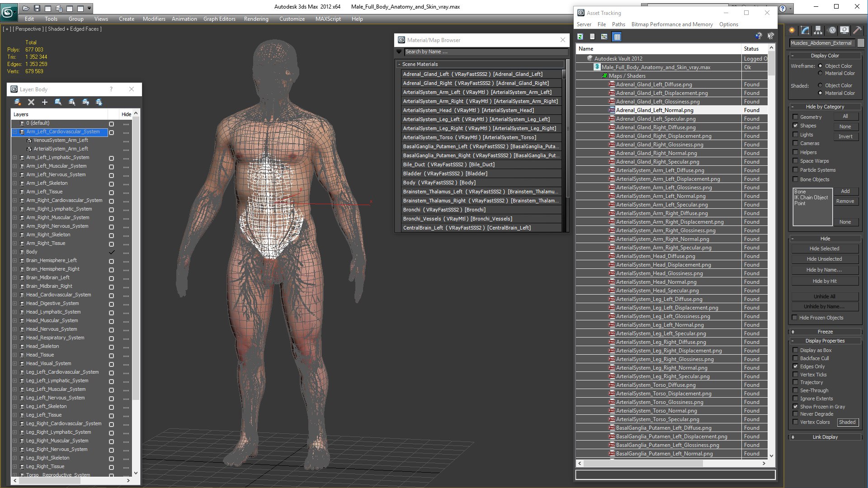Toggle Hide Frozen Objects checkbox
This screenshot has height=488, width=868.
click(x=794, y=318)
